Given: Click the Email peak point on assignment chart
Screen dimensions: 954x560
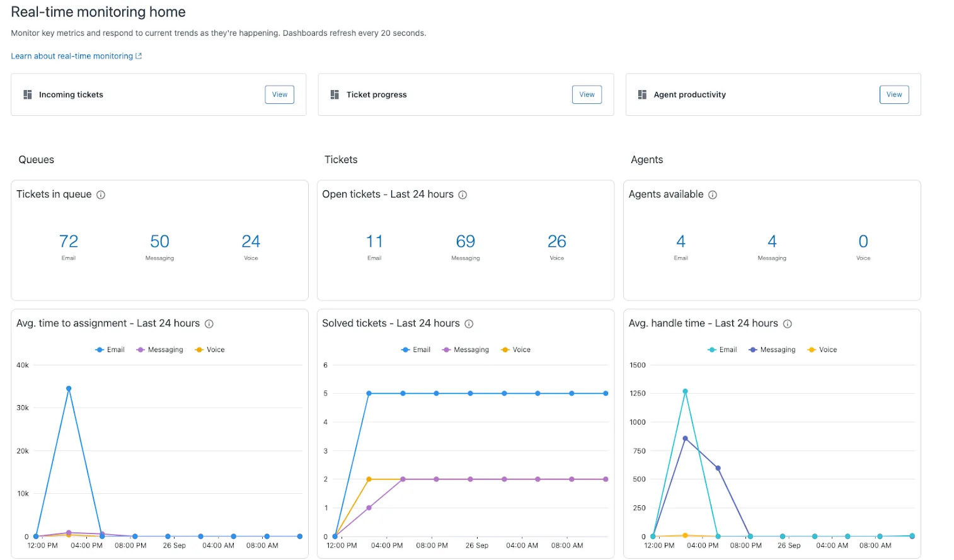Looking at the screenshot, I should tap(69, 388).
